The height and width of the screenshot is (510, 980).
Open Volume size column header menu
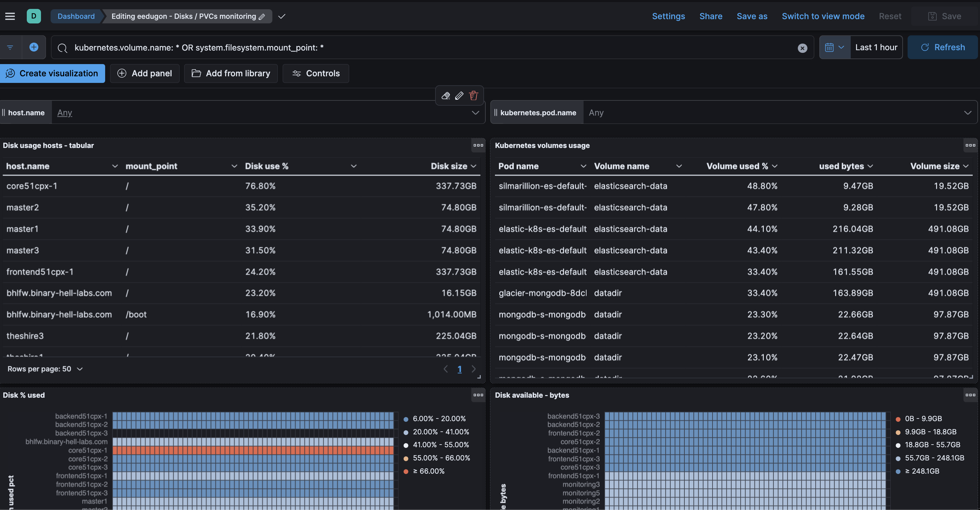965,166
